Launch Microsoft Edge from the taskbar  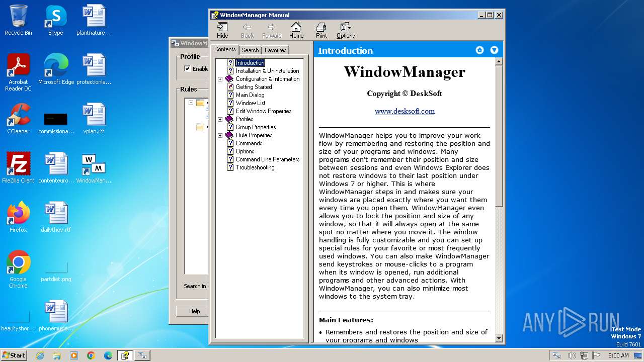pyautogui.click(x=108, y=355)
